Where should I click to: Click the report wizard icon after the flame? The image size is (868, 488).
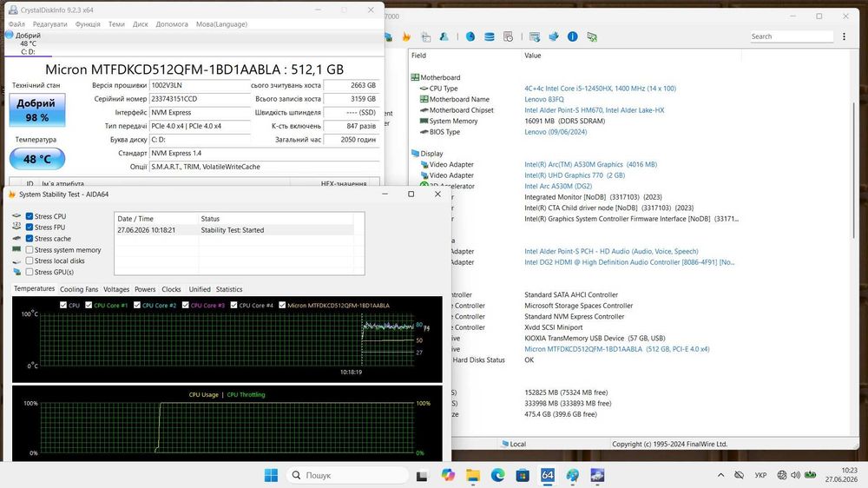[x=425, y=36]
